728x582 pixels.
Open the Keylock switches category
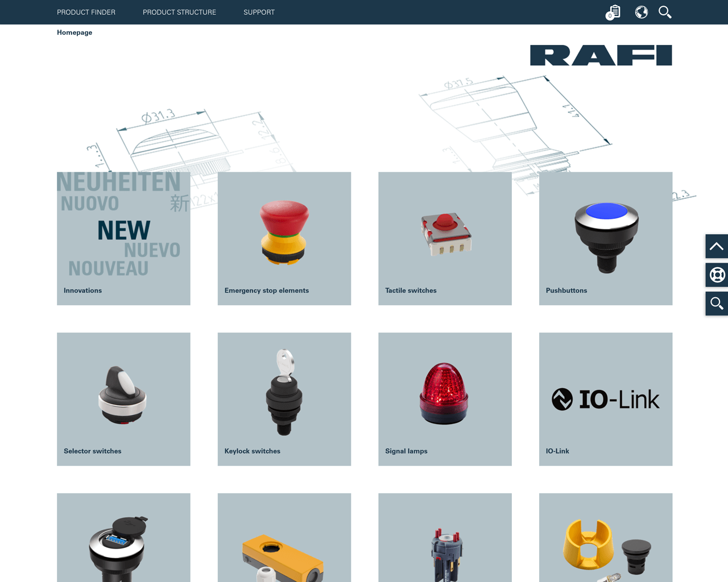point(284,399)
